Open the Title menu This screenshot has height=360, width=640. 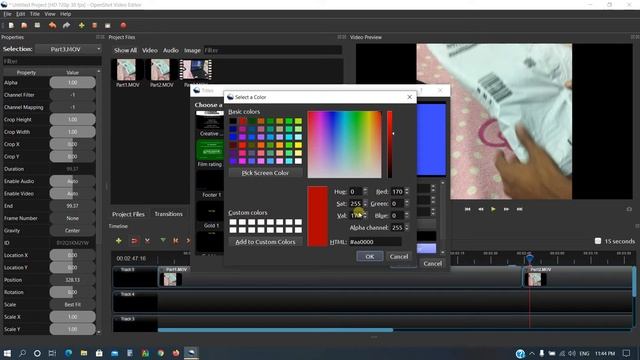point(35,14)
